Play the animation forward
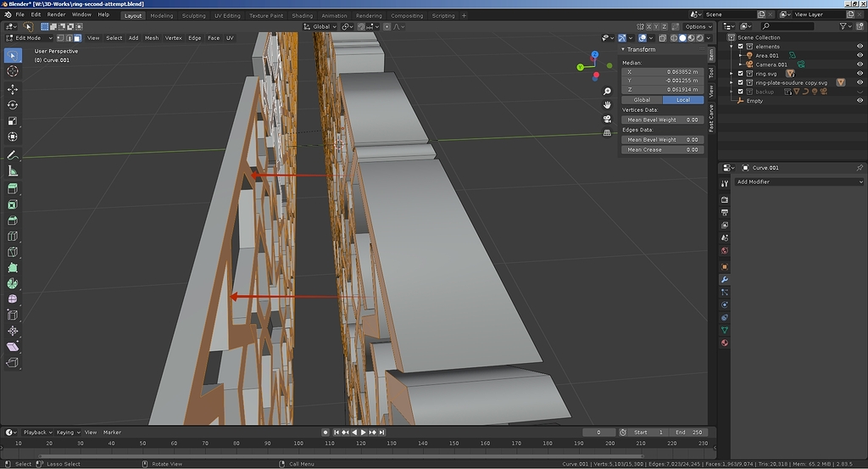The height and width of the screenshot is (469, 868). click(x=363, y=433)
